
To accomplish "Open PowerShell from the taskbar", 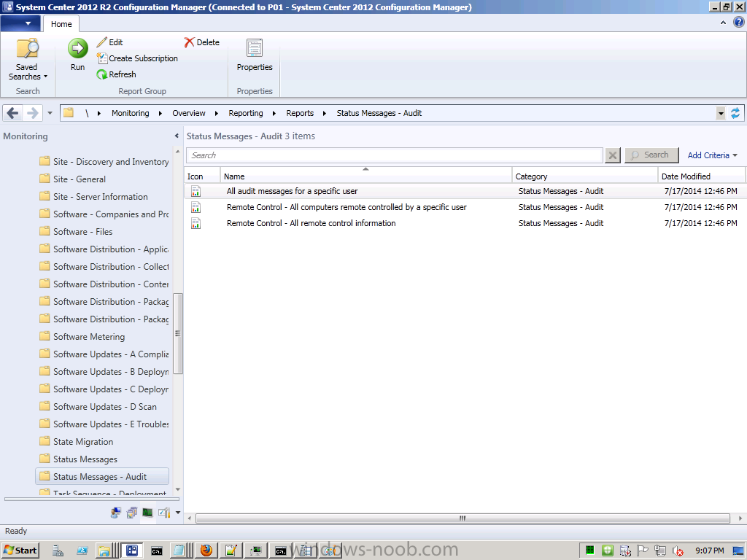I will click(x=82, y=551).
